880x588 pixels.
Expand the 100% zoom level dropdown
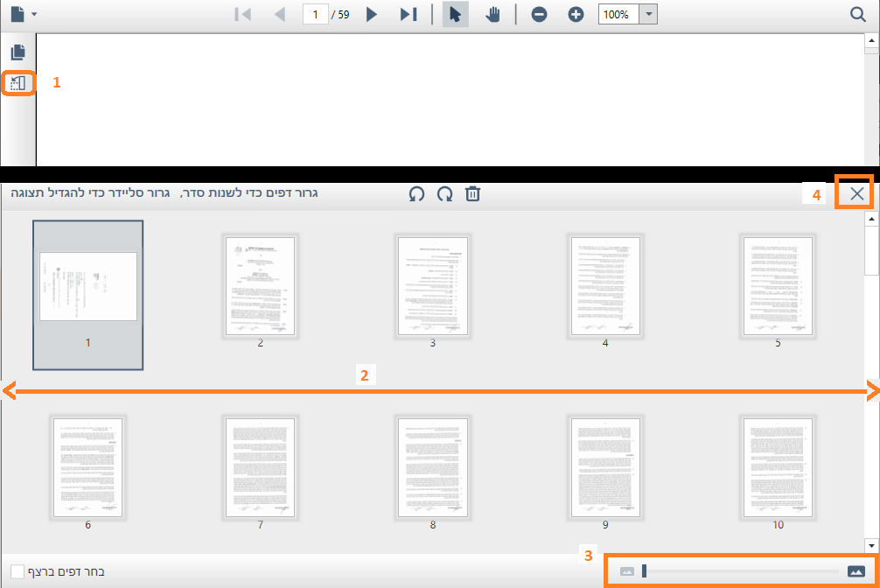click(648, 15)
